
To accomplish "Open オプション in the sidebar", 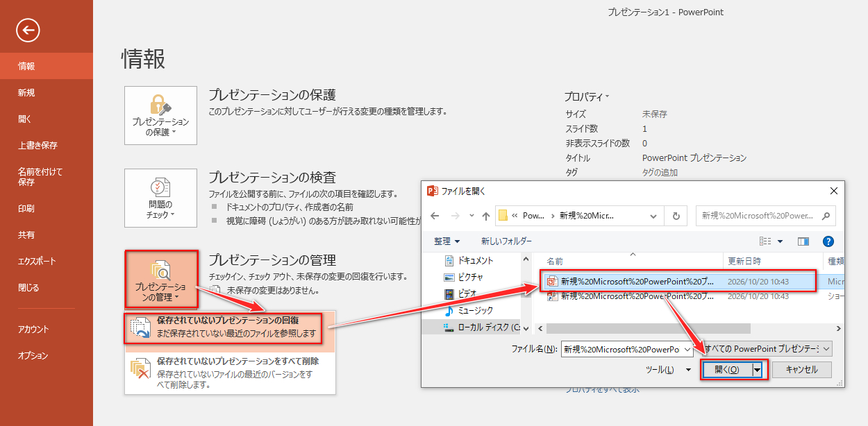I will 47,356.
